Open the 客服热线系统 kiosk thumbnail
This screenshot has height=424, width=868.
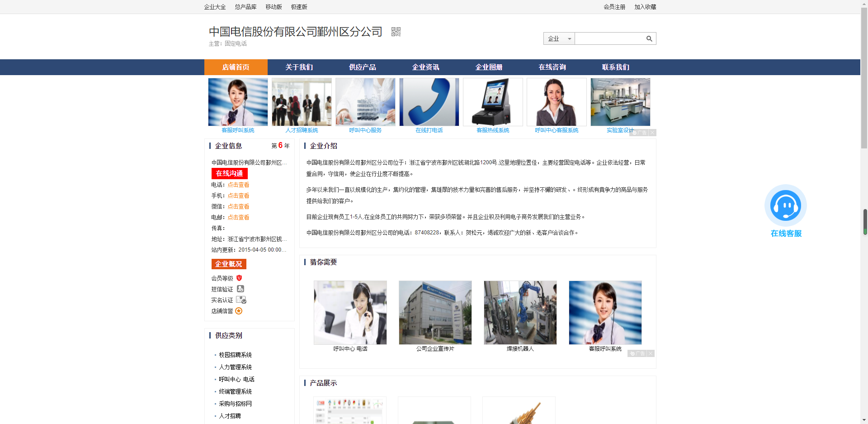(x=493, y=102)
